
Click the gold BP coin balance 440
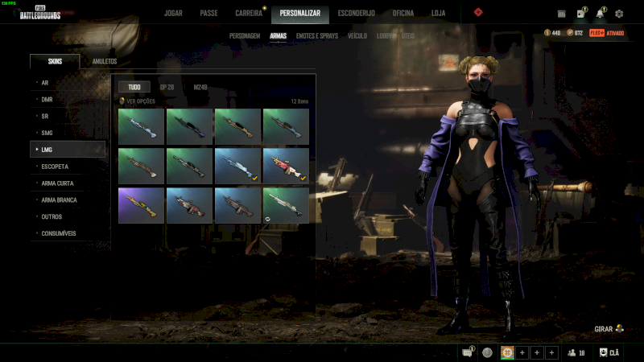click(552, 33)
